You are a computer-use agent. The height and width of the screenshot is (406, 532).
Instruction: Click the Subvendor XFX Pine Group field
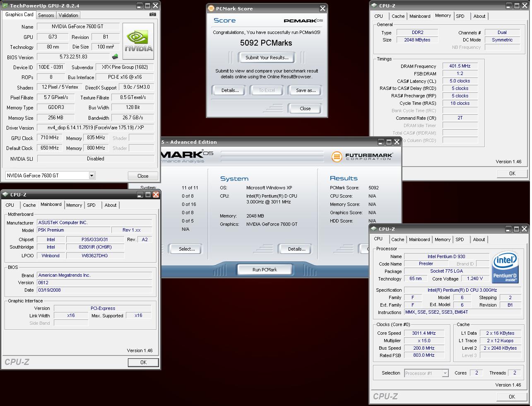click(125, 67)
